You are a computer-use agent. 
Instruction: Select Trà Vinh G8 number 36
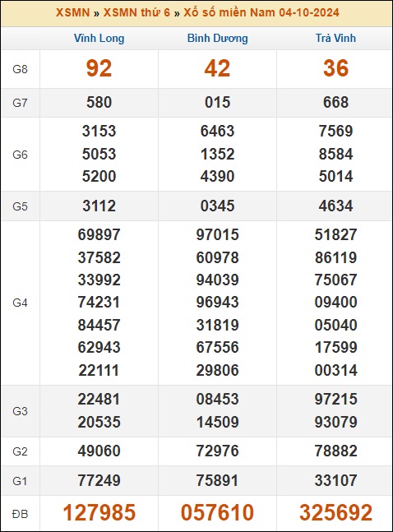(335, 68)
